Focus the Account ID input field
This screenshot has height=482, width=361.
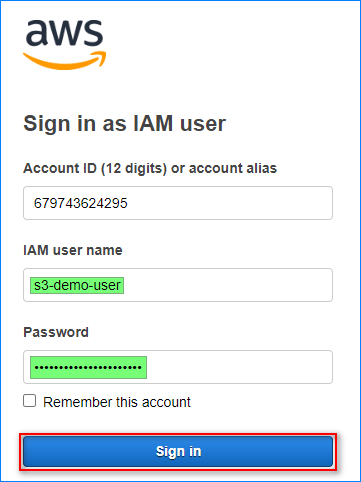178,203
